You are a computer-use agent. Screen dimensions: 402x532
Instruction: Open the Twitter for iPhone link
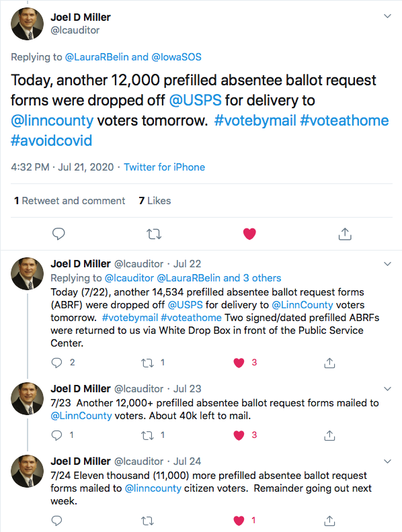click(x=164, y=167)
